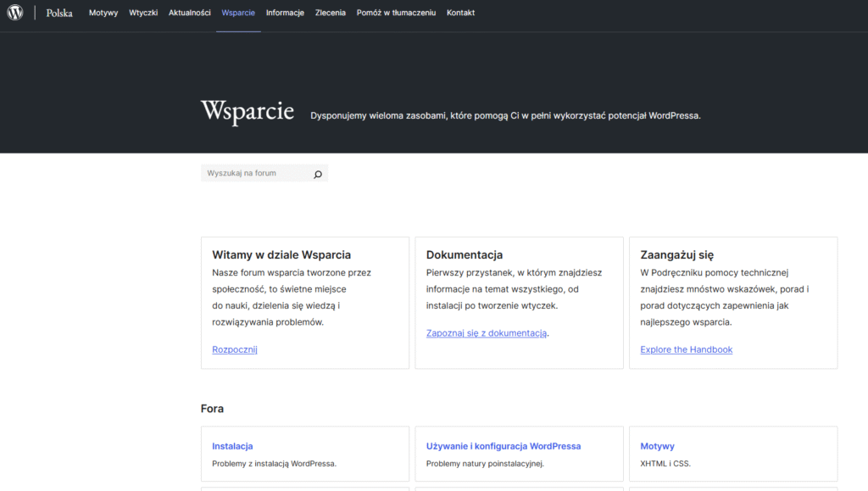The image size is (868, 491).
Task: Click the Wsparcie page heading
Action: pos(248,111)
